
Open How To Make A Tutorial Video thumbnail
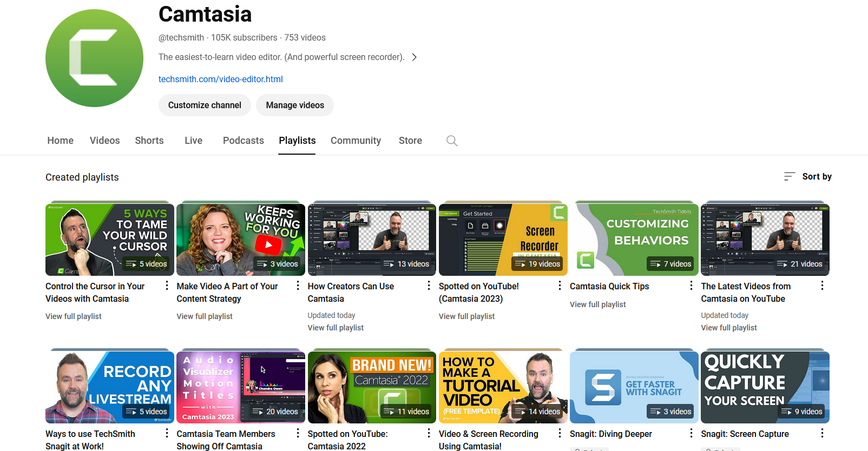pos(503,387)
